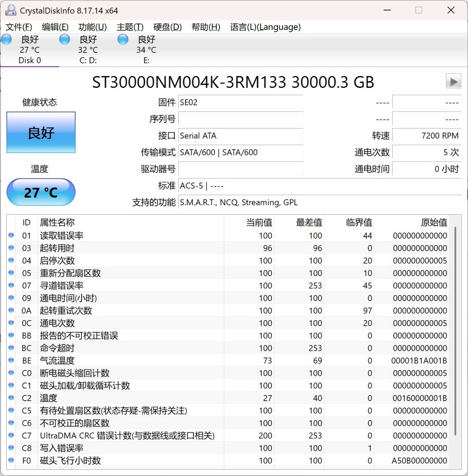468x476 pixels.
Task: Click status dot for attribute C6 不可校正的扇区数
Action: pos(11,423)
